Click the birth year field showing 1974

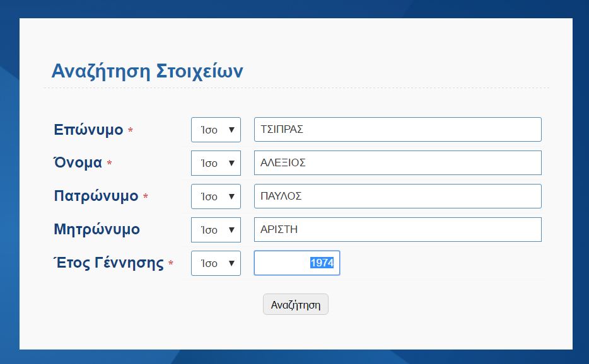296,263
